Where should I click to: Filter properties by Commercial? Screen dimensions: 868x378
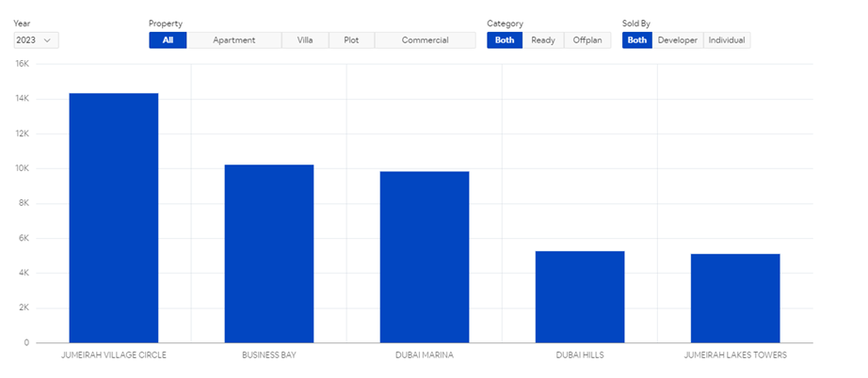tap(426, 40)
